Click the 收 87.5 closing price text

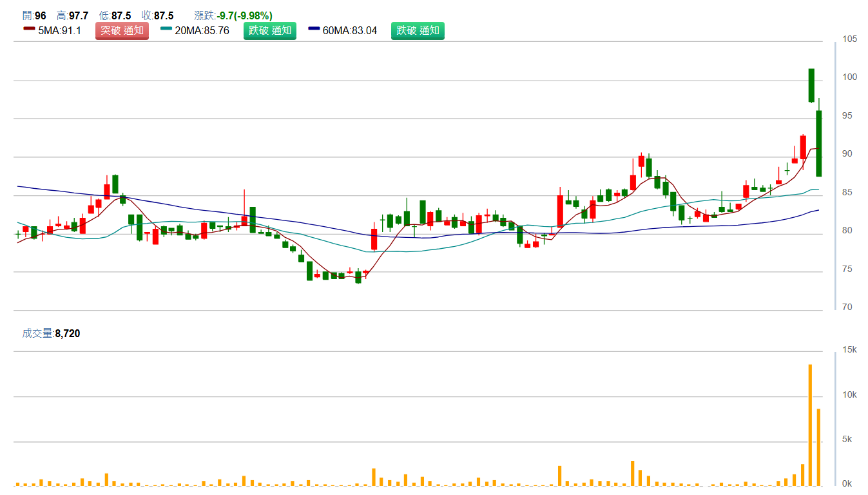(157, 15)
